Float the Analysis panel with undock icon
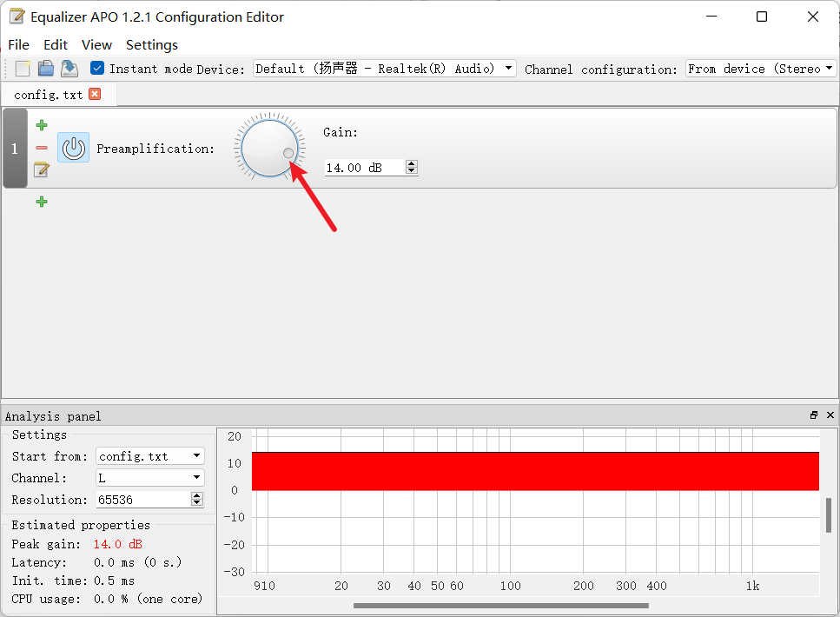This screenshot has width=840, height=617. tap(814, 415)
